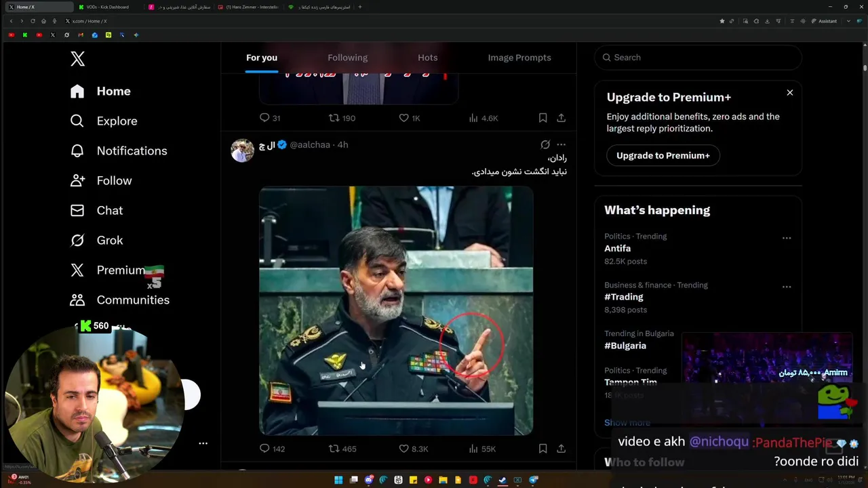Open Chat in the sidebar
Screen dimensions: 868x488
coord(96,211)
